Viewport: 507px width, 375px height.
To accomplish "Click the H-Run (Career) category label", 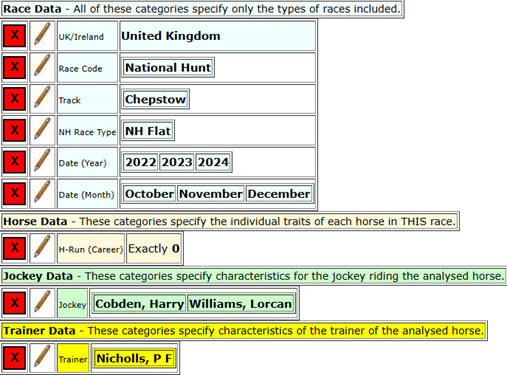I will coord(91,249).
